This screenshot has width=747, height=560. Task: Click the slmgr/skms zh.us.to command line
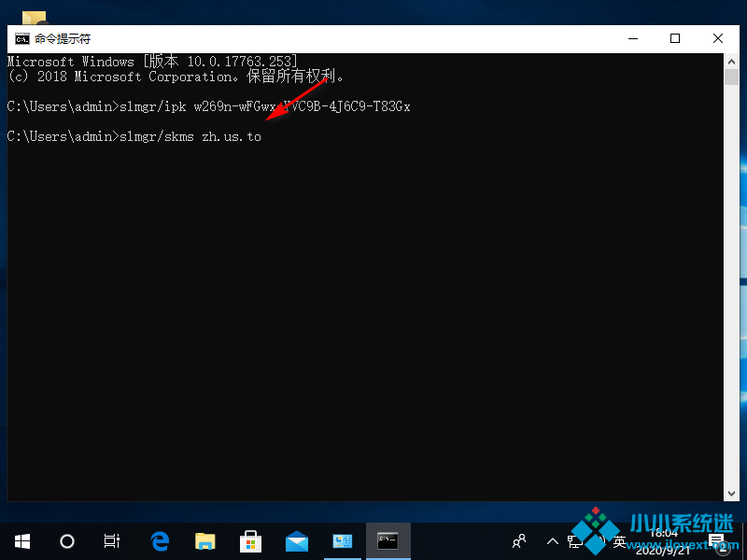(134, 136)
